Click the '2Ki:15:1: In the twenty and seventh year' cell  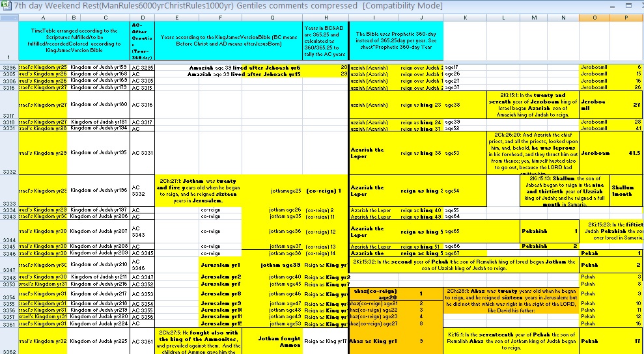pyautogui.click(x=533, y=105)
